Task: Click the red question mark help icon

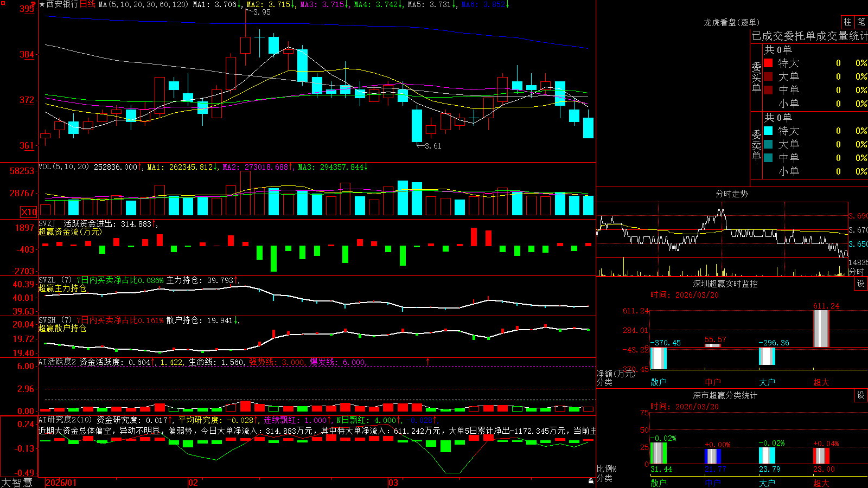Action: [34, 4]
